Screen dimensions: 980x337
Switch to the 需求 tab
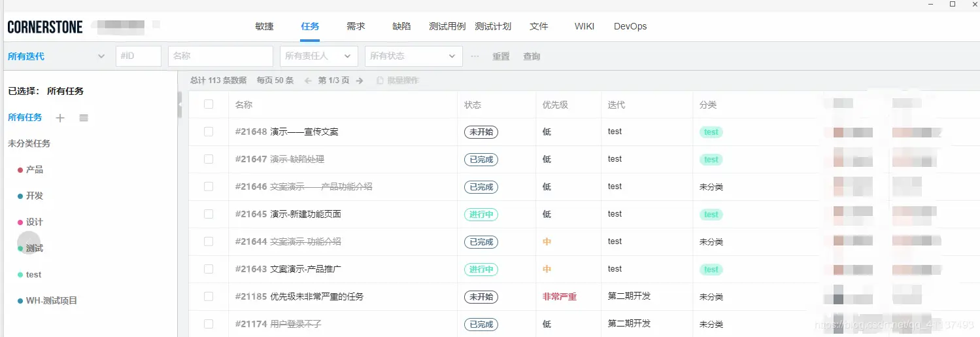click(x=356, y=27)
